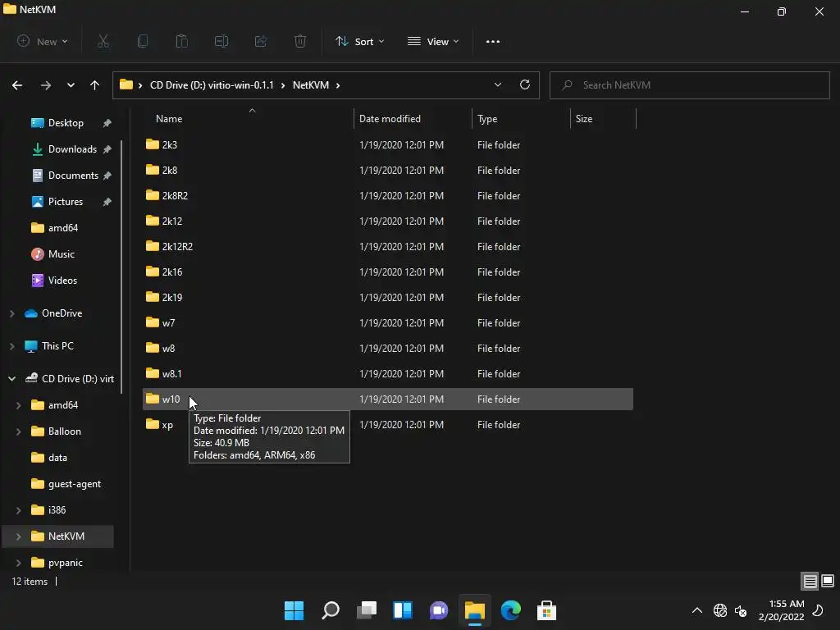Click the Copy toolbar icon
The width and height of the screenshot is (840, 630).
(143, 41)
